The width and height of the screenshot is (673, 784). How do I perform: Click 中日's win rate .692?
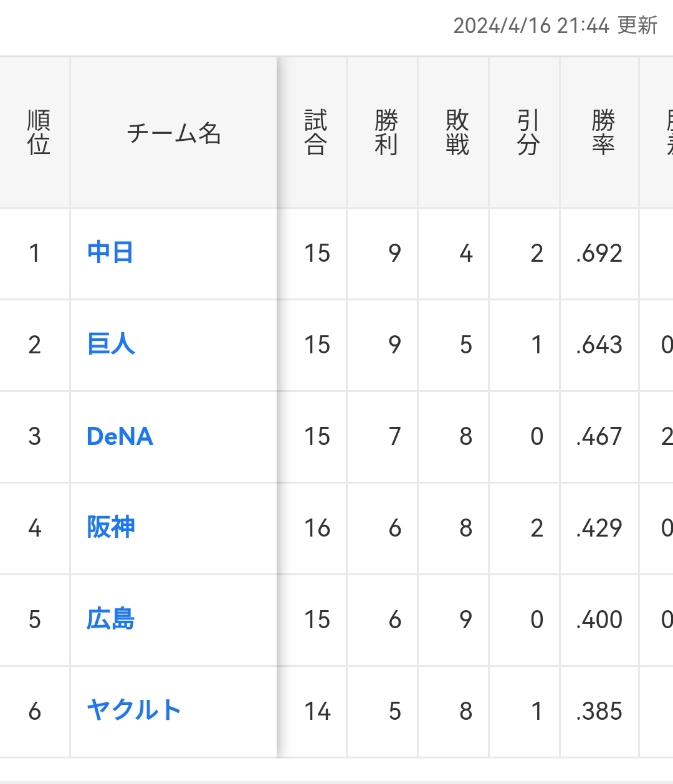(599, 254)
